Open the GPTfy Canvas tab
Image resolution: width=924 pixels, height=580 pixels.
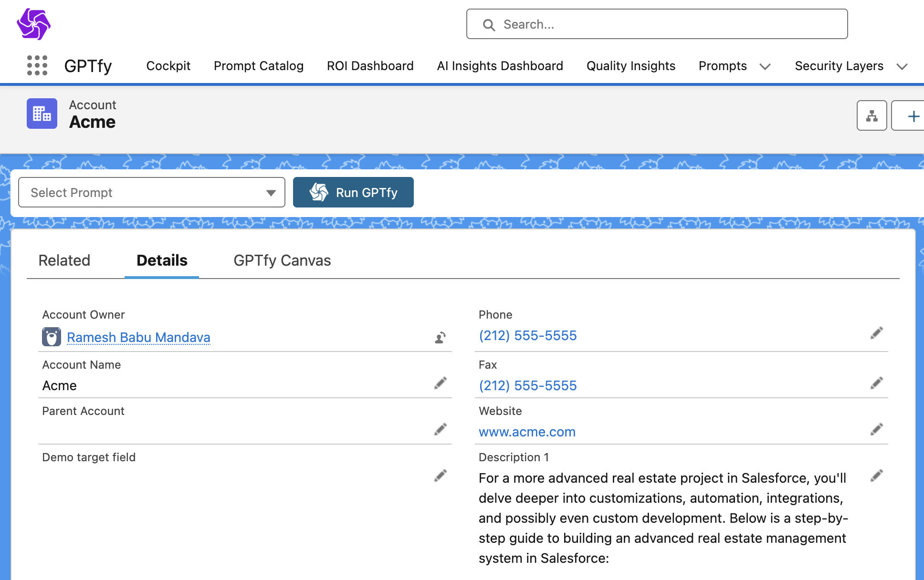pos(282,260)
